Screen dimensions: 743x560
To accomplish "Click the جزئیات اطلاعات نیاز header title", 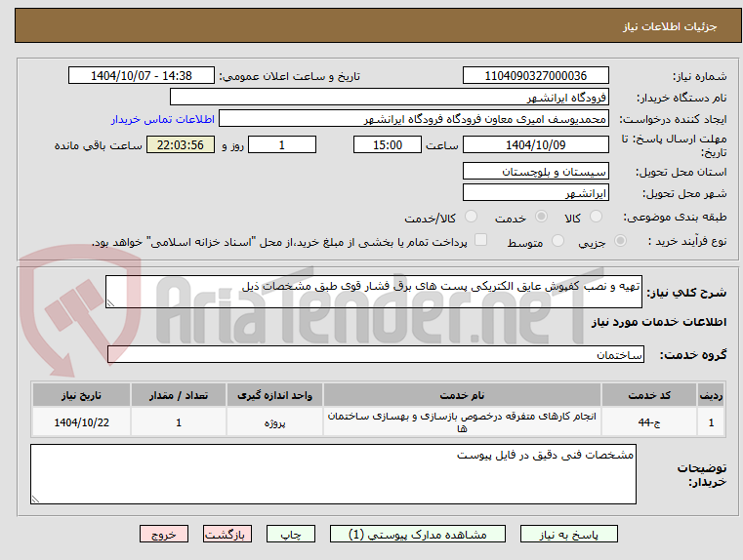I will (x=670, y=26).
